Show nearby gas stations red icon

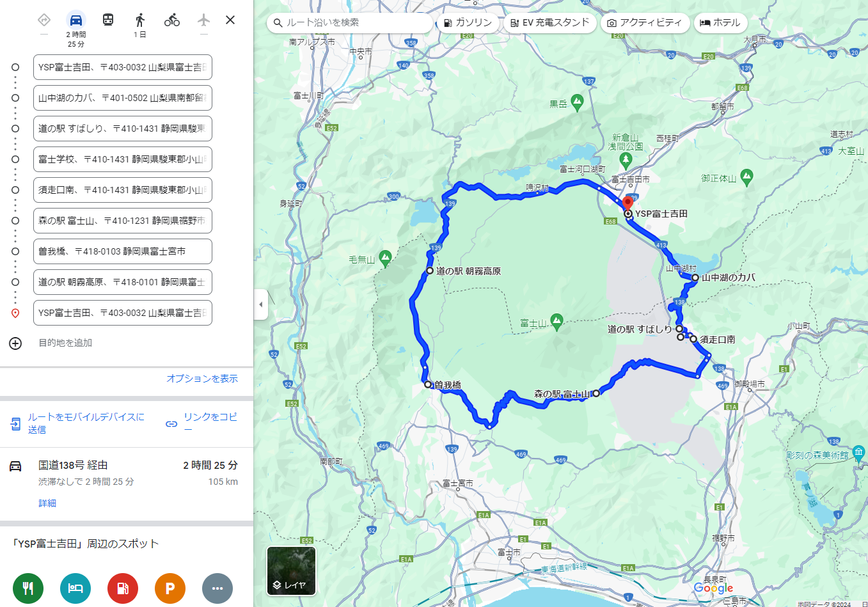123,588
